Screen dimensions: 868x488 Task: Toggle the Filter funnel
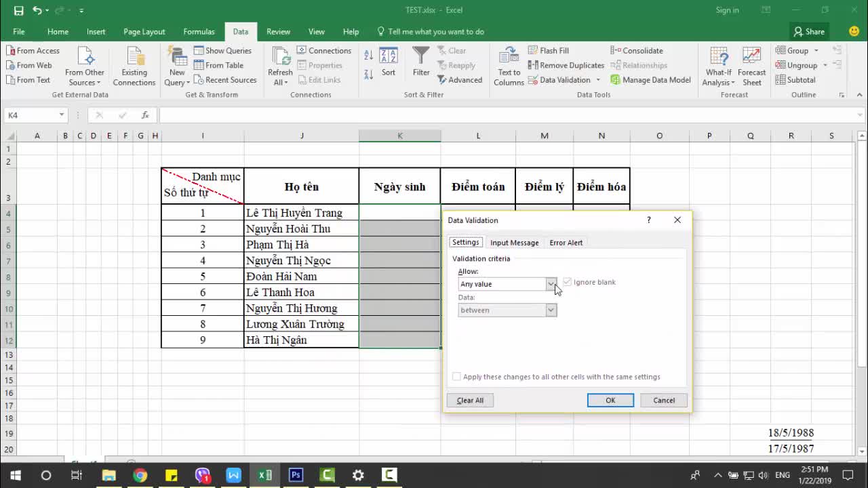[421, 62]
